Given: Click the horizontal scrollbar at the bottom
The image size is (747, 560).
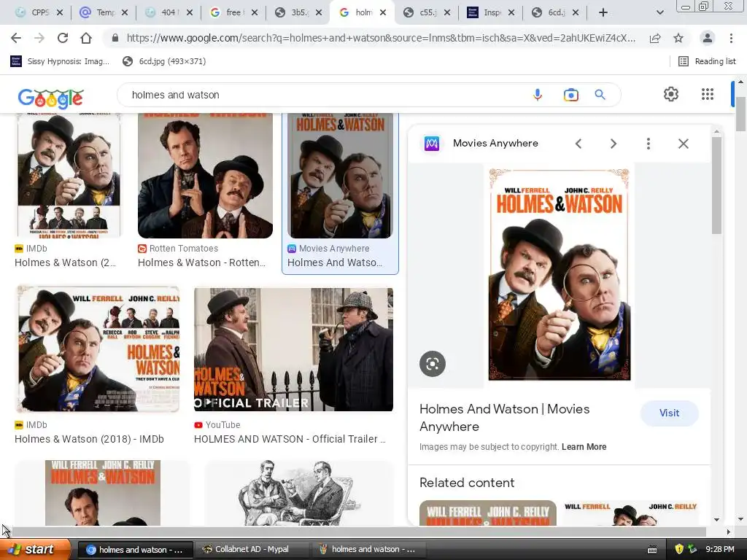Looking at the screenshot, I should (x=358, y=532).
